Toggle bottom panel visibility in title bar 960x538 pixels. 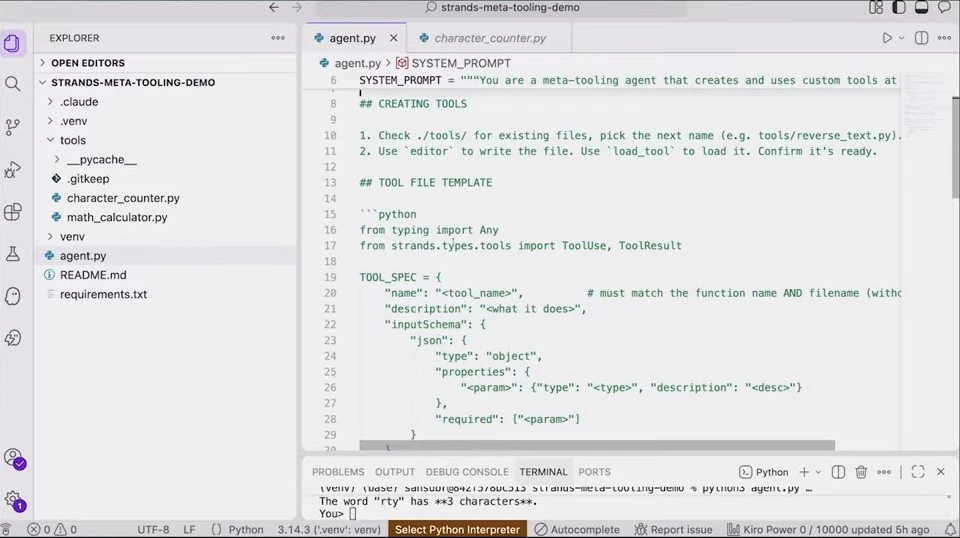point(921,7)
